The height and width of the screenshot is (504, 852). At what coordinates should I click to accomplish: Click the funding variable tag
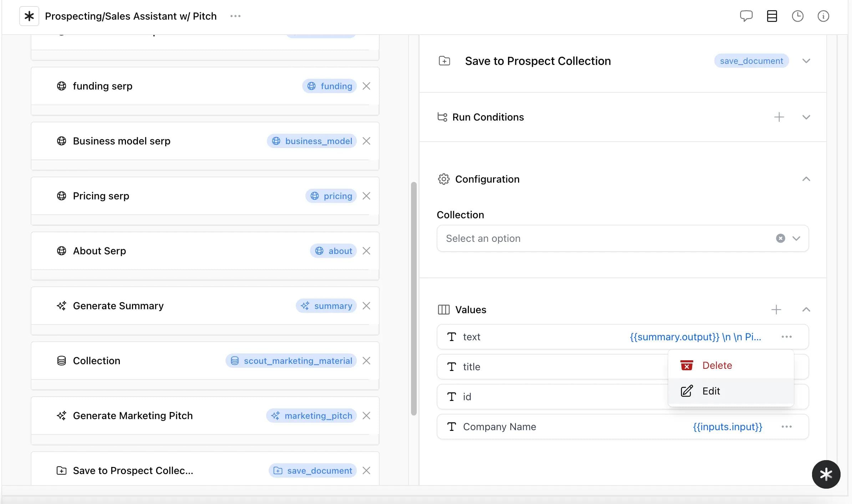(329, 86)
